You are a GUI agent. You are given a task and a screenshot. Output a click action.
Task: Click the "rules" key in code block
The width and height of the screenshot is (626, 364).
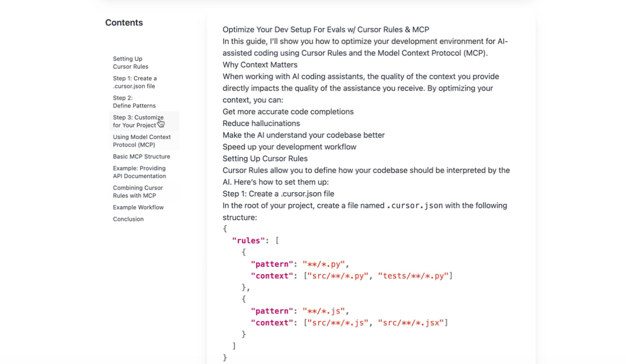(x=248, y=241)
